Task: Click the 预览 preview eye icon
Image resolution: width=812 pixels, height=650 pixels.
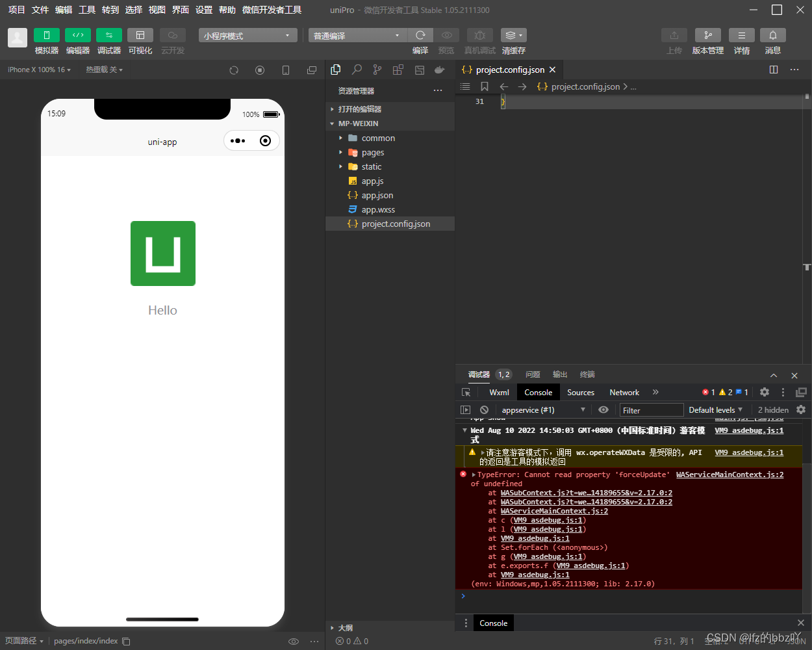Action: [x=446, y=35]
